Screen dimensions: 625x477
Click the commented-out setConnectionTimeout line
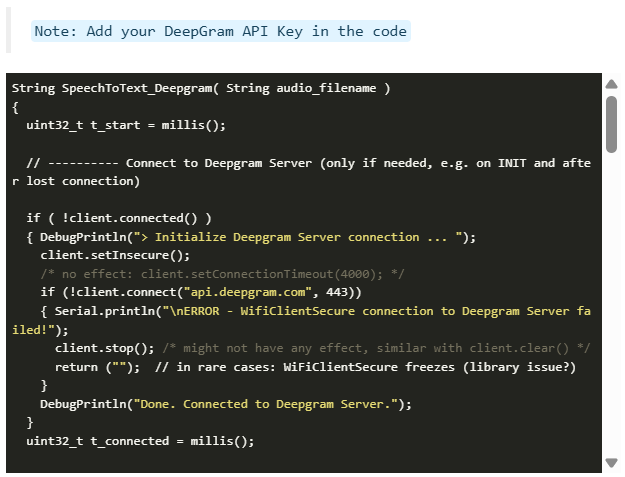(x=218, y=274)
